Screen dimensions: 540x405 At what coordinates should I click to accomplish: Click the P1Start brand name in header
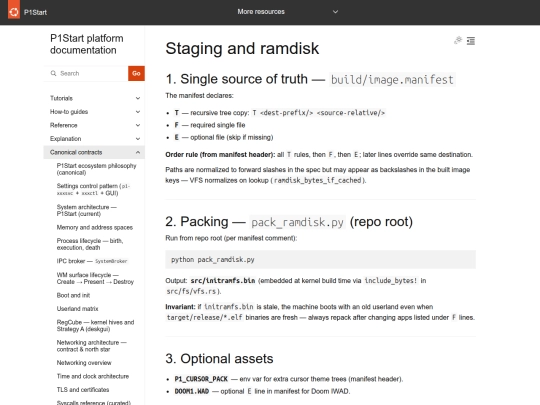(35, 12)
